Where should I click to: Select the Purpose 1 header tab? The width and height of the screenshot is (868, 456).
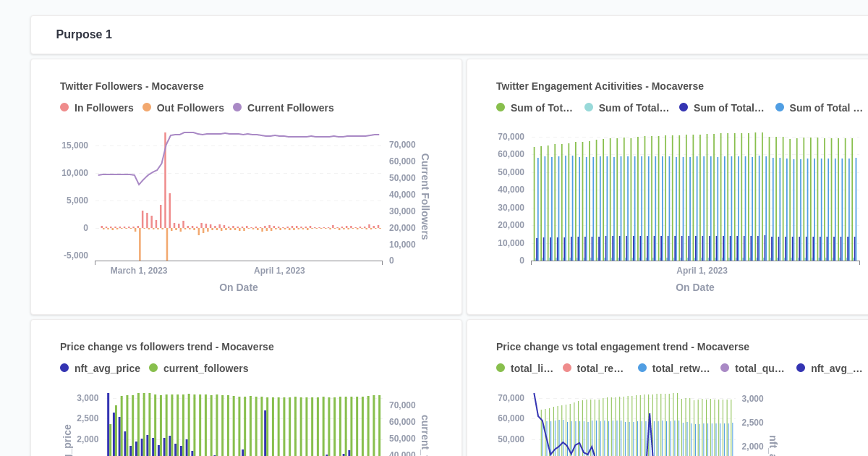84,34
